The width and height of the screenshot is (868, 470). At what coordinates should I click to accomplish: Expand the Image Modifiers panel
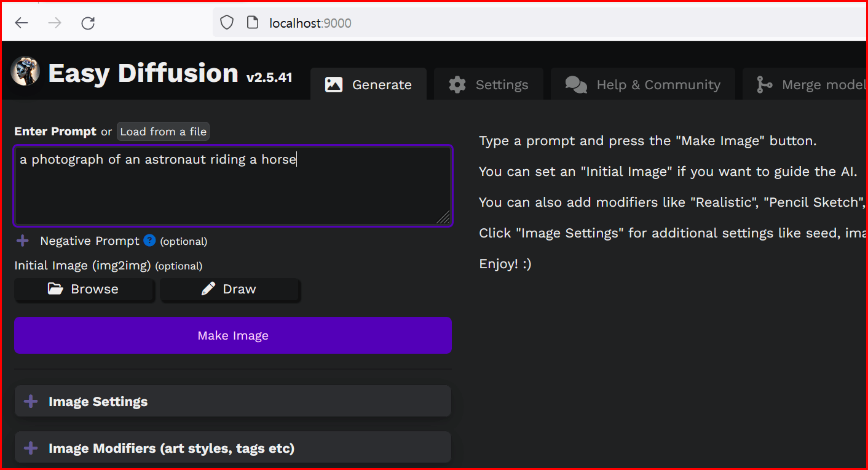coord(233,448)
